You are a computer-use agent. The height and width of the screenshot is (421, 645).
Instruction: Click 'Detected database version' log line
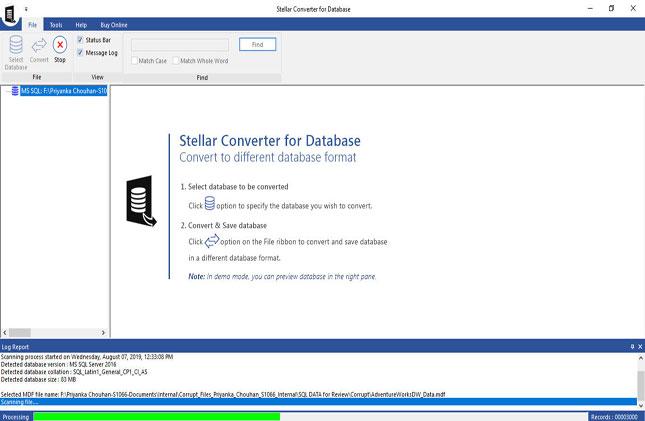[x=58, y=364]
